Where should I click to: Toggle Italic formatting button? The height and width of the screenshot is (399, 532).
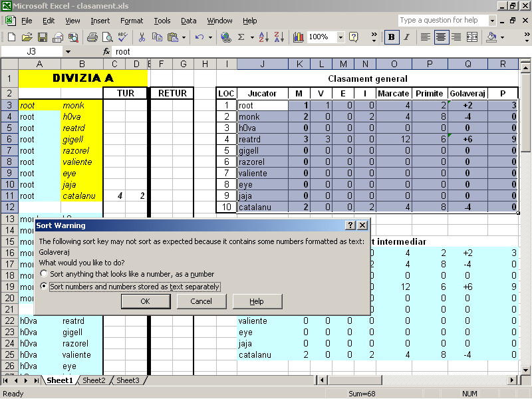407,37
